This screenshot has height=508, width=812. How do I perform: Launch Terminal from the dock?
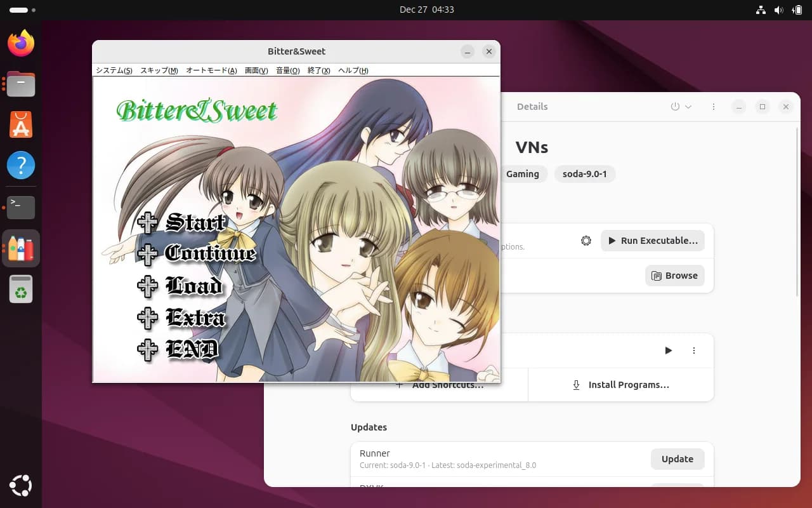(21, 207)
